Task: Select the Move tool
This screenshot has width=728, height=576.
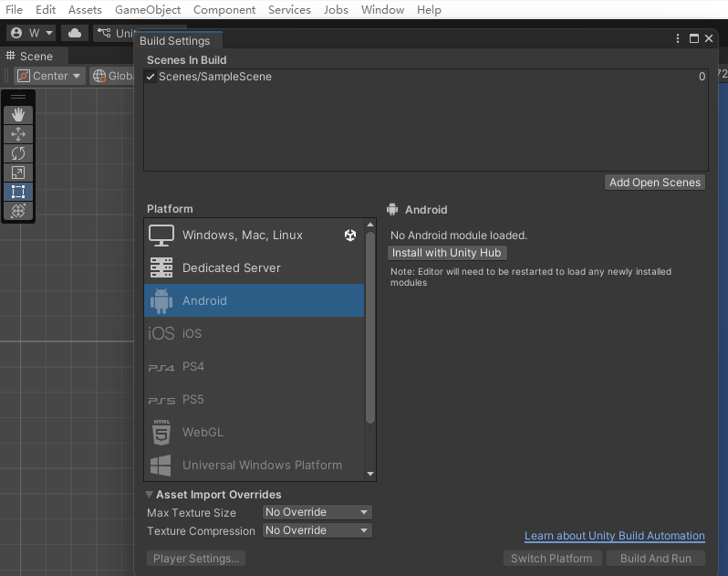Action: tap(18, 134)
